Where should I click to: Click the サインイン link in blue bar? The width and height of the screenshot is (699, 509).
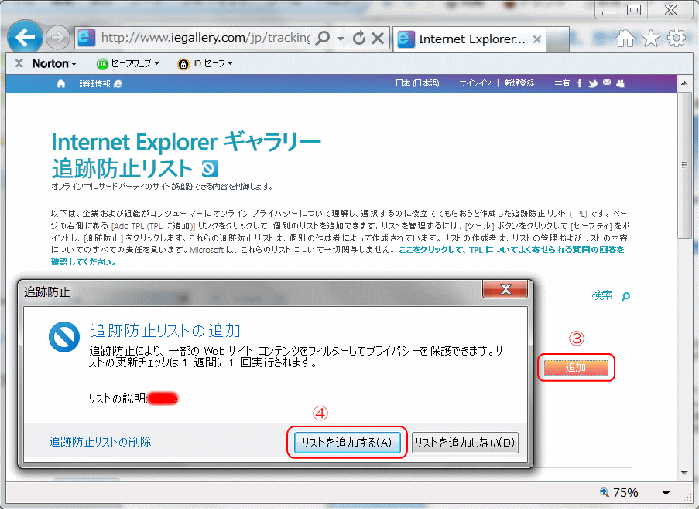(475, 83)
